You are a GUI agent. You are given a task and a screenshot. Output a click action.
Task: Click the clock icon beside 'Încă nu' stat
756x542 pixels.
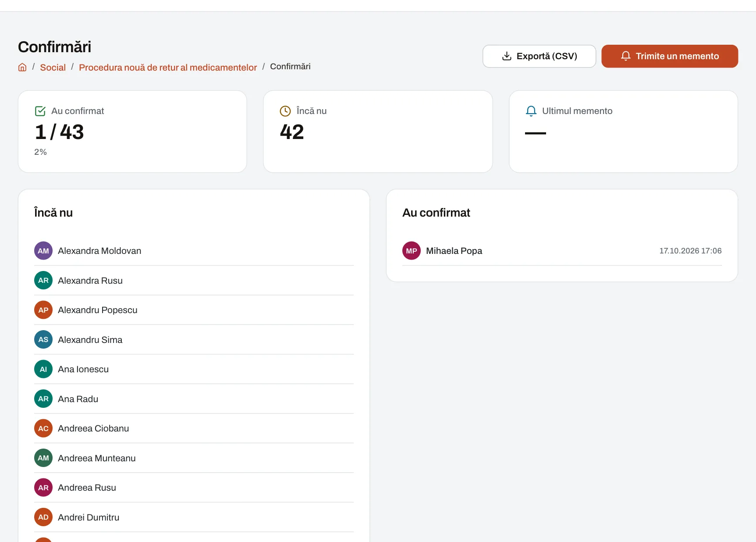285,111
